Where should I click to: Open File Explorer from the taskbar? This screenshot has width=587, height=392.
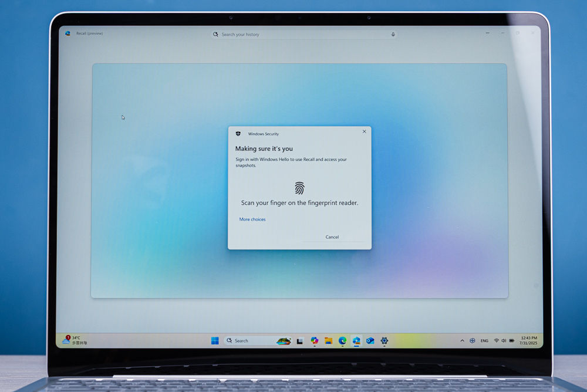tap(328, 340)
